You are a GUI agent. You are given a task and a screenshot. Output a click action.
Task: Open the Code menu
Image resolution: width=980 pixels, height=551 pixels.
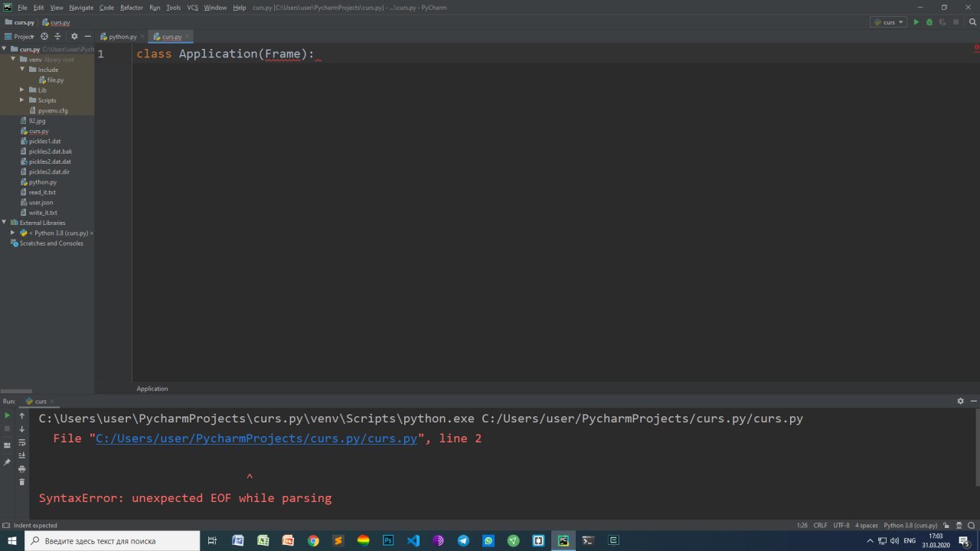pos(106,8)
